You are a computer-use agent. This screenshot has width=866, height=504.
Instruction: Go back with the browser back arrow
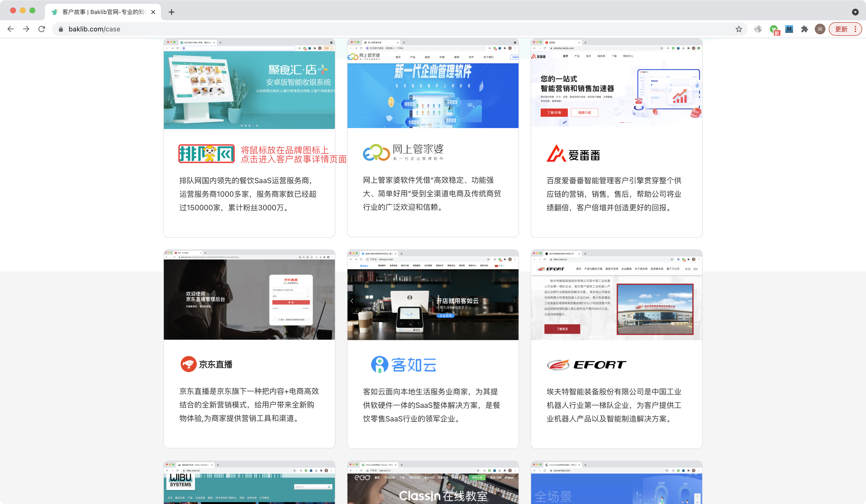(11, 29)
